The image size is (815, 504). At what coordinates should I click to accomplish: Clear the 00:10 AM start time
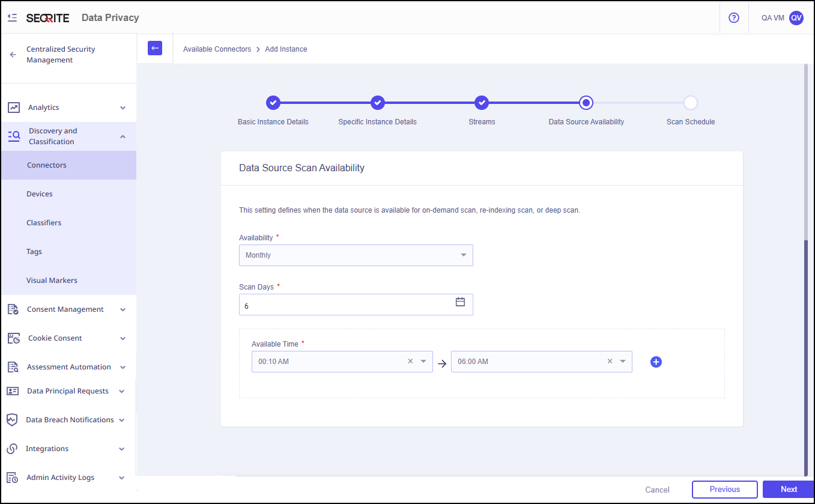point(410,362)
